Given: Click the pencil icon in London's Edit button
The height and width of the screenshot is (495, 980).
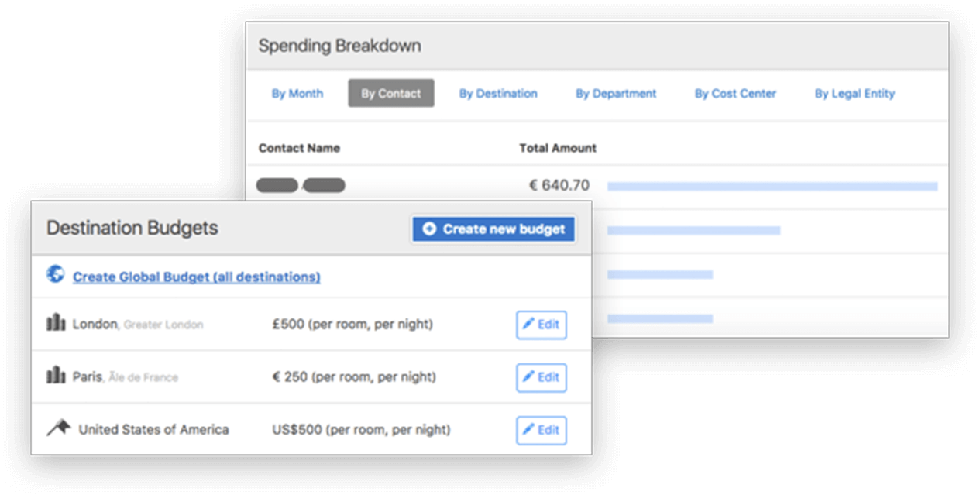Looking at the screenshot, I should 528,325.
